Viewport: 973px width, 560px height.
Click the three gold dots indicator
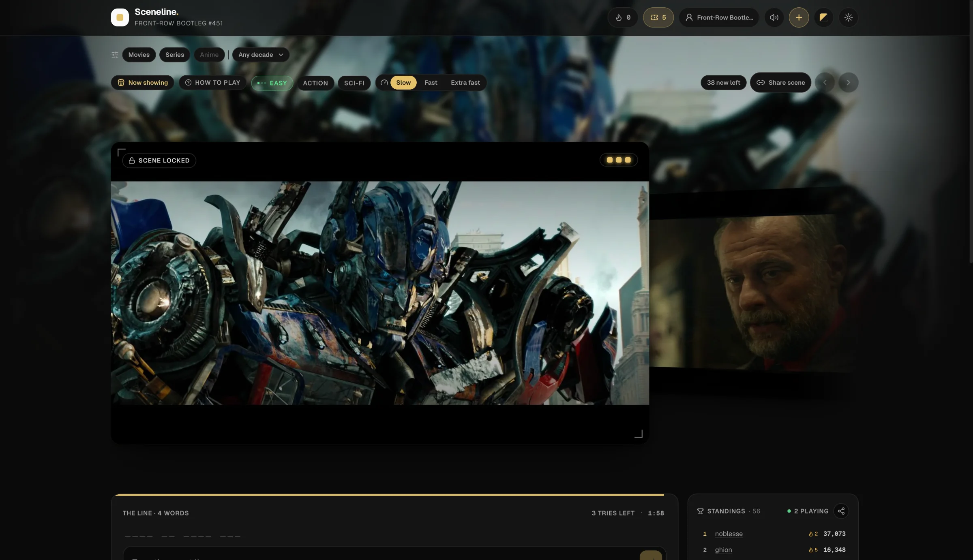[x=619, y=160]
